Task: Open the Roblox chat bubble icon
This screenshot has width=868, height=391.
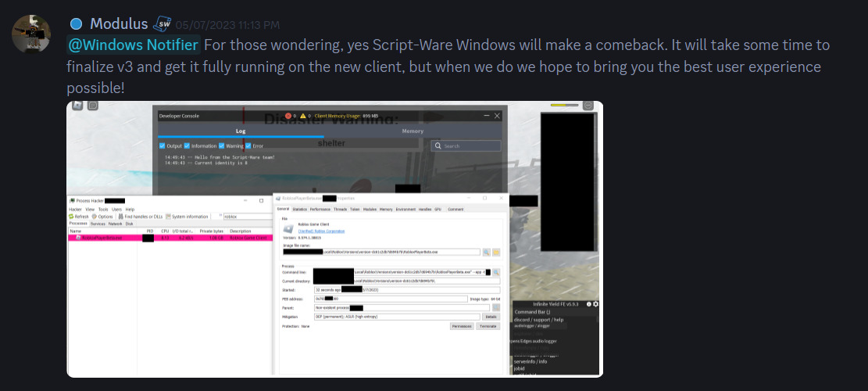Action: click(93, 105)
